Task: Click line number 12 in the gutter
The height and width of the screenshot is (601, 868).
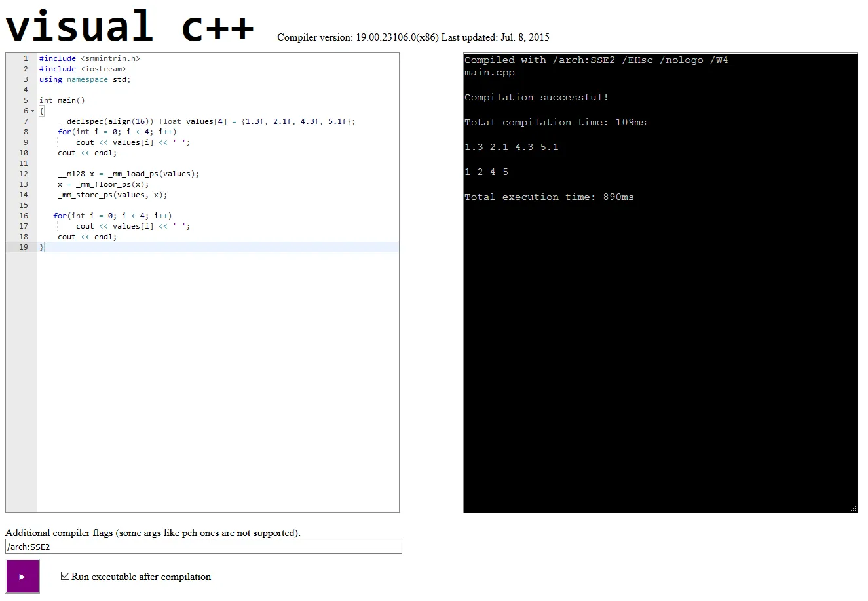Action: pos(24,174)
